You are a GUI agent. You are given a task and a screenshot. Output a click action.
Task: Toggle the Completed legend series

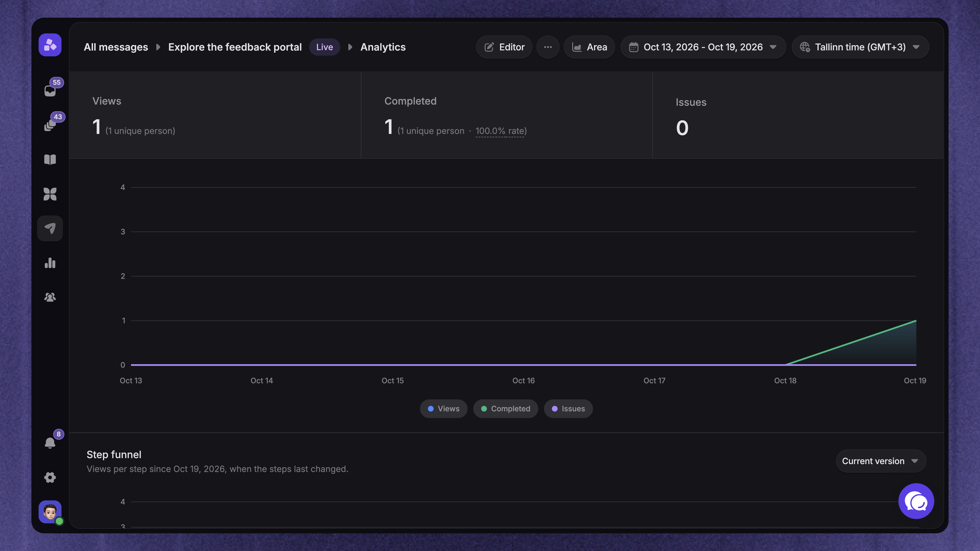(x=506, y=409)
